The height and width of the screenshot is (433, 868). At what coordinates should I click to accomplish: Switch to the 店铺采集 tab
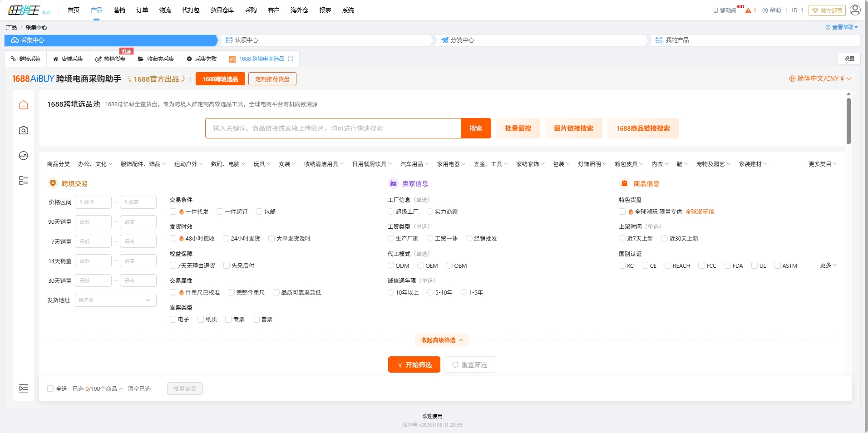click(68, 59)
